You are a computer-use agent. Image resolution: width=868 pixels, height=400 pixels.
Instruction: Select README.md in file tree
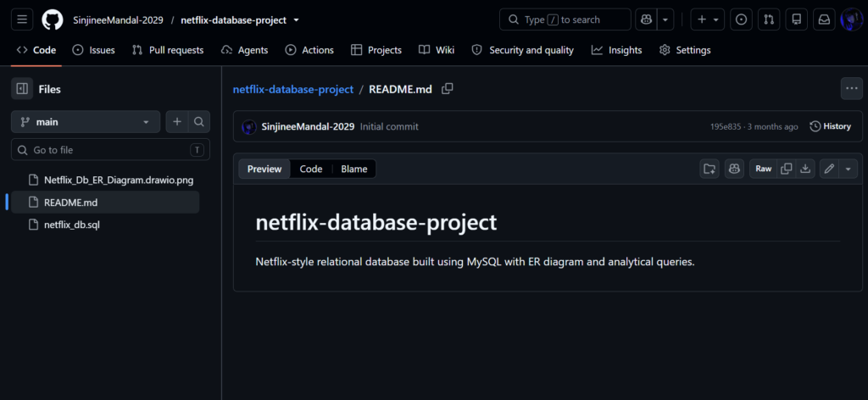[x=105, y=203]
